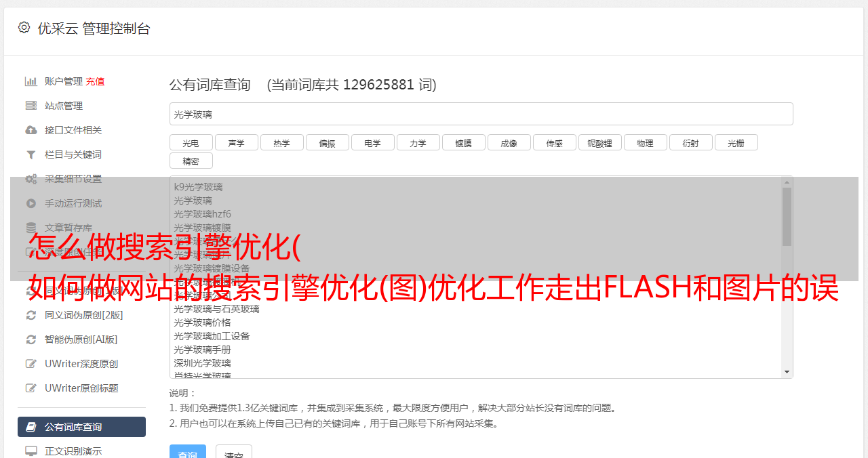Click the gear icon beside 优采云 管理控制台
Screen dimensions: 868x458
(24, 28)
